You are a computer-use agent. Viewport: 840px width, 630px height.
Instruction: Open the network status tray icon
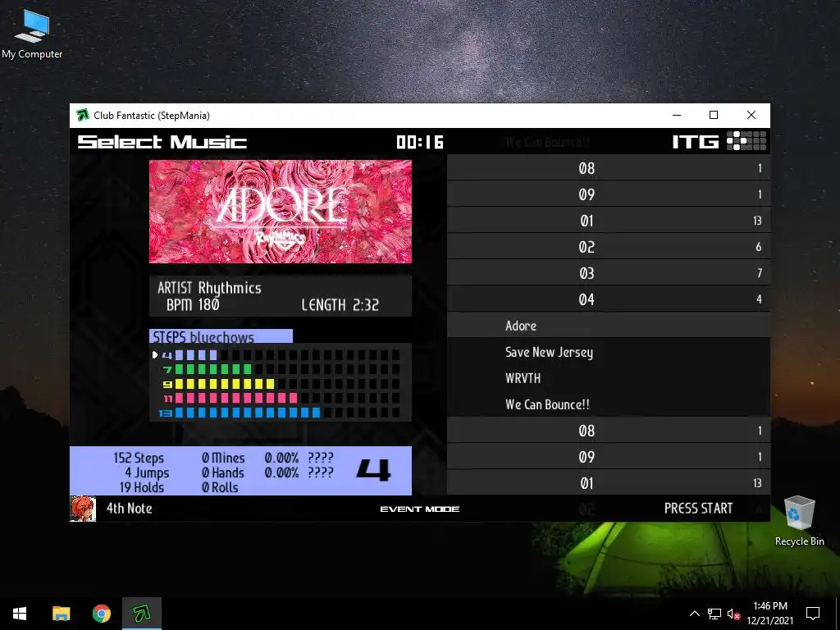coord(714,614)
